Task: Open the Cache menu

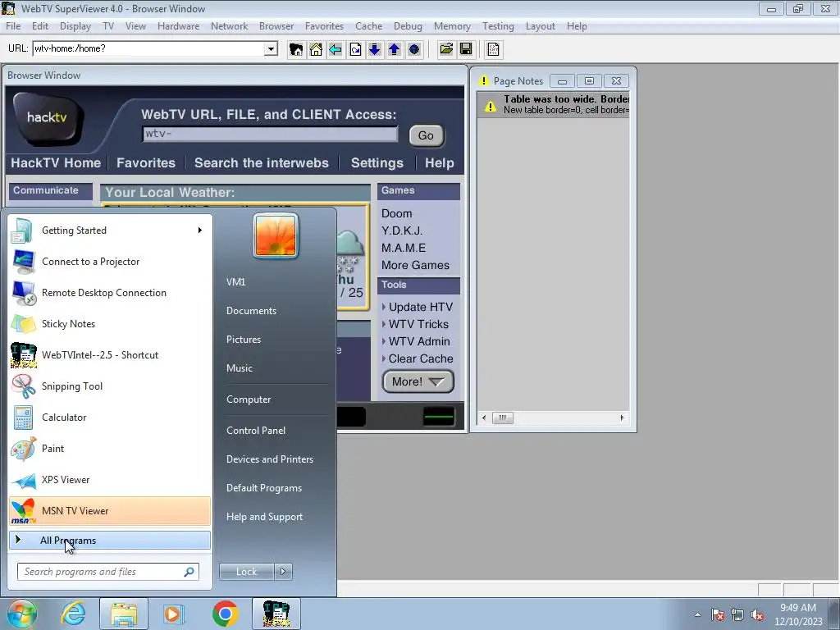Action: 368,26
